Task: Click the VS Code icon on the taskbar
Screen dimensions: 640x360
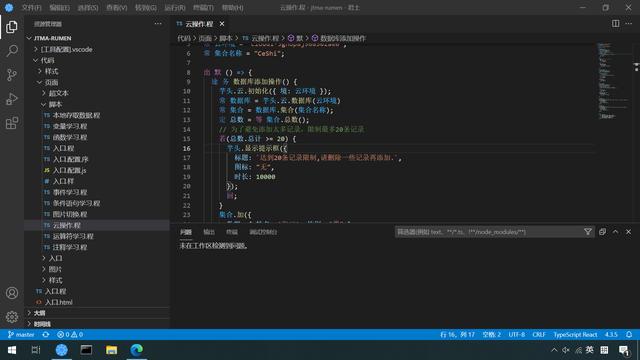Action: (x=61, y=350)
